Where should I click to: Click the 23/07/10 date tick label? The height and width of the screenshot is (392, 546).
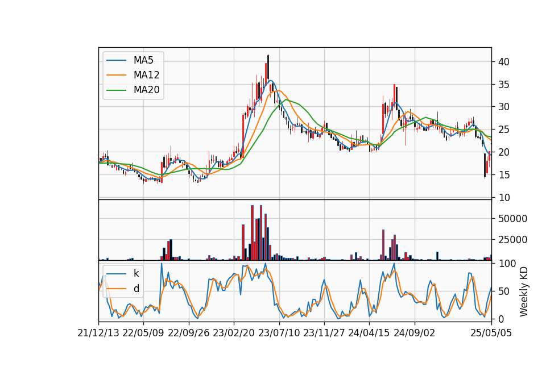pyautogui.click(x=279, y=333)
